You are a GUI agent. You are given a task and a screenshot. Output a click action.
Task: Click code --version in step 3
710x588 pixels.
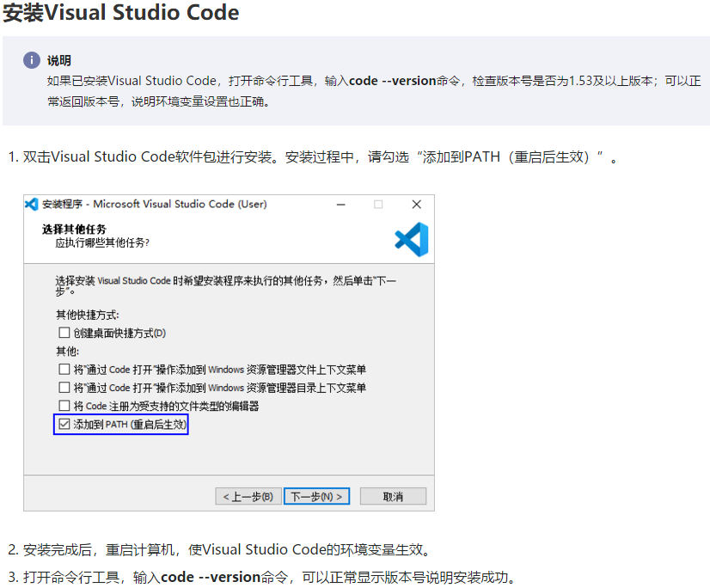coord(211,577)
